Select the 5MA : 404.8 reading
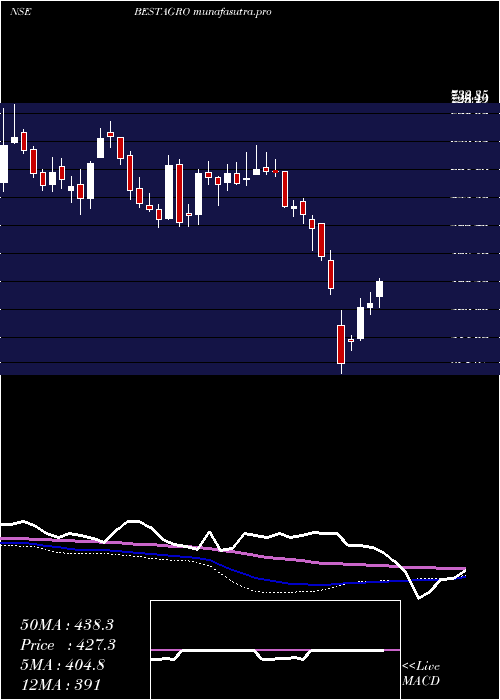The height and width of the screenshot is (700, 500). tap(62, 665)
